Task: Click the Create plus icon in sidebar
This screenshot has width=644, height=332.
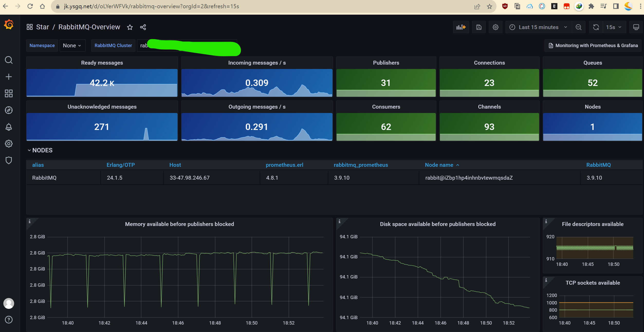Action: click(9, 77)
